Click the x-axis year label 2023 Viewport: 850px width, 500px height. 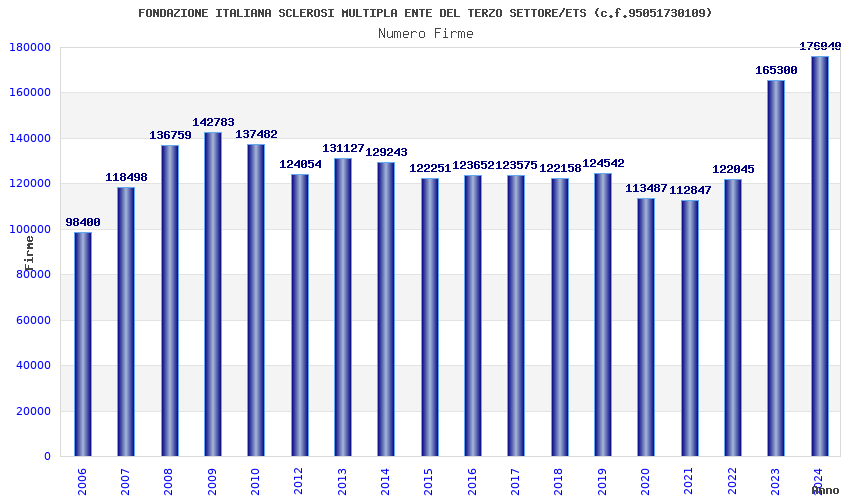click(775, 482)
